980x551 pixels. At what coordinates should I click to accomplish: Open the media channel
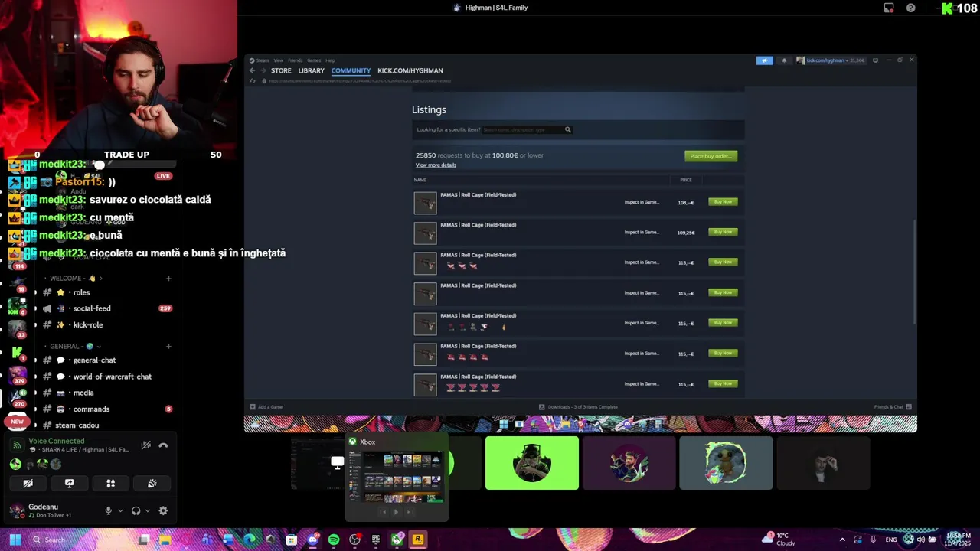[x=107, y=393]
